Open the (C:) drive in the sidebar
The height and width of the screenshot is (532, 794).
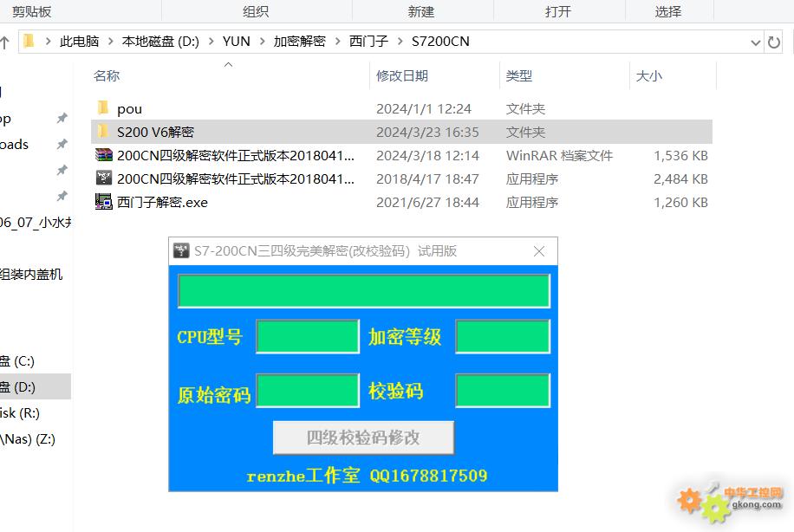click(17, 361)
